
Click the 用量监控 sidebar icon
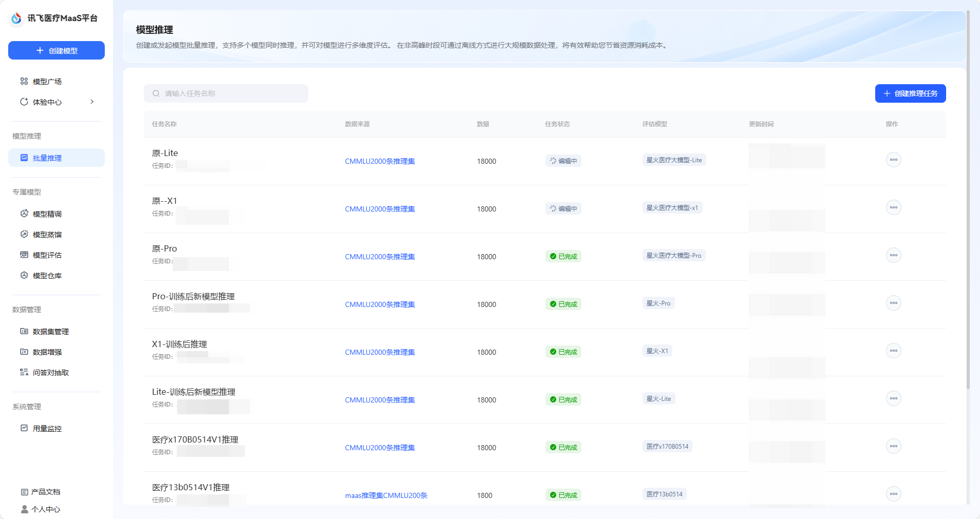[24, 428]
